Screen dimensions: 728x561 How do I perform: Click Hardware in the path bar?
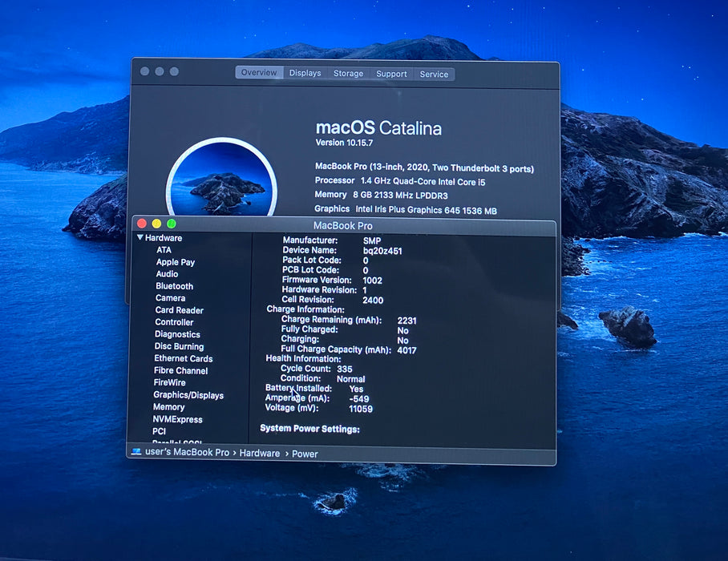pyautogui.click(x=260, y=454)
